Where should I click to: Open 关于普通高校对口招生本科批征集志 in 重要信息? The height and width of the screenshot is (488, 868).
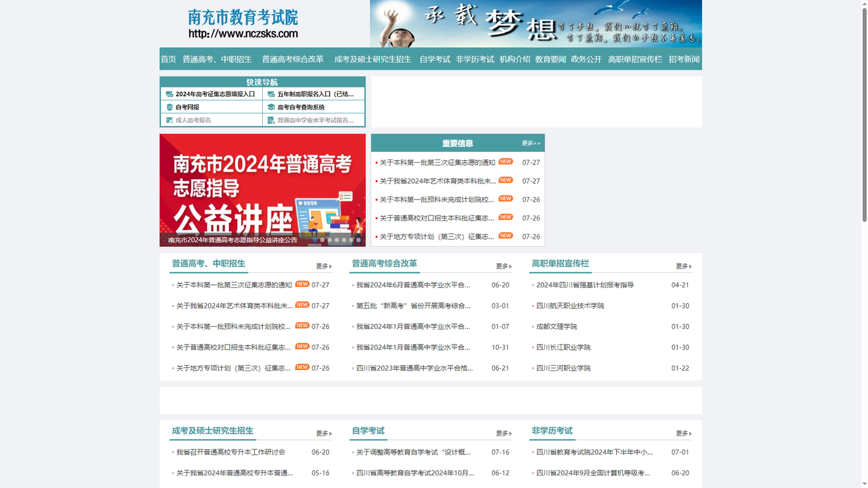click(436, 218)
